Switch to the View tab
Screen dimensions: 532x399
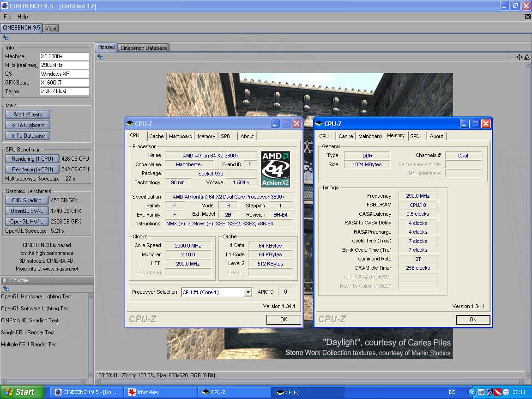coord(50,29)
